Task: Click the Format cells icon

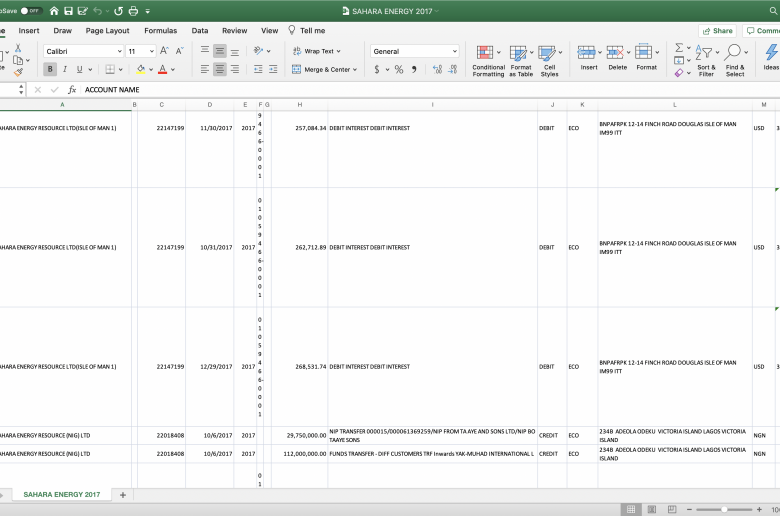Action: 644,52
